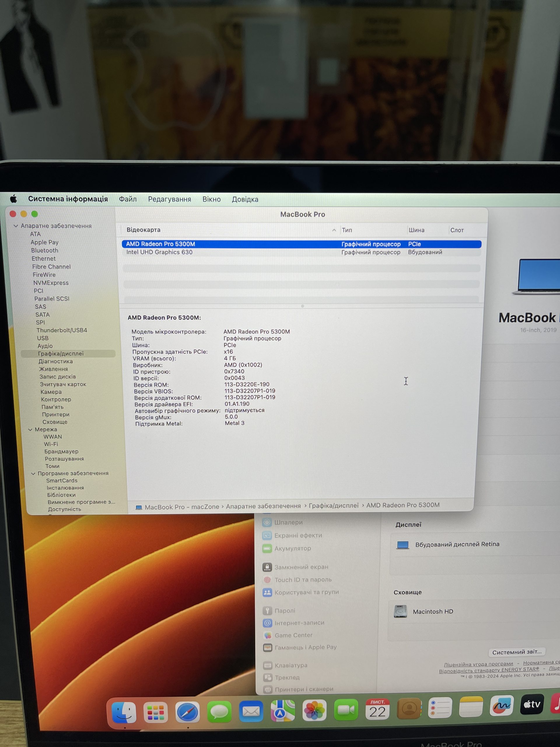This screenshot has height=747, width=560.
Task: Open Mail app in Dock
Action: 251,711
